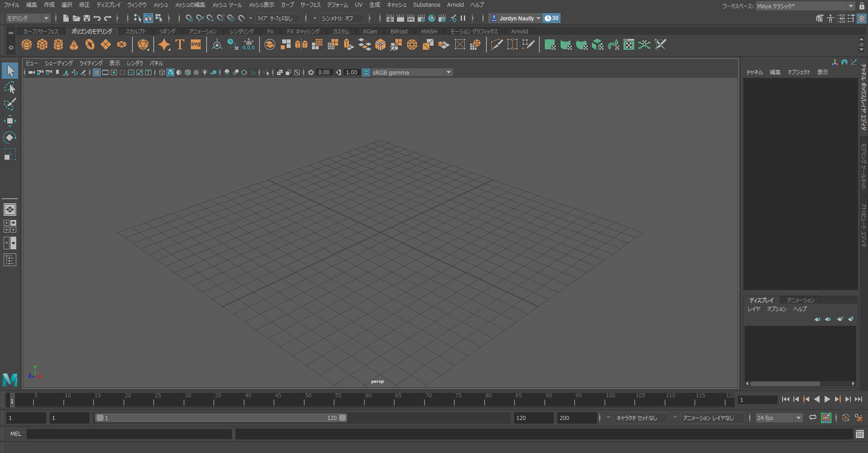The image size is (868, 453).
Task: Toggle grid display in the viewport
Action: [x=96, y=72]
